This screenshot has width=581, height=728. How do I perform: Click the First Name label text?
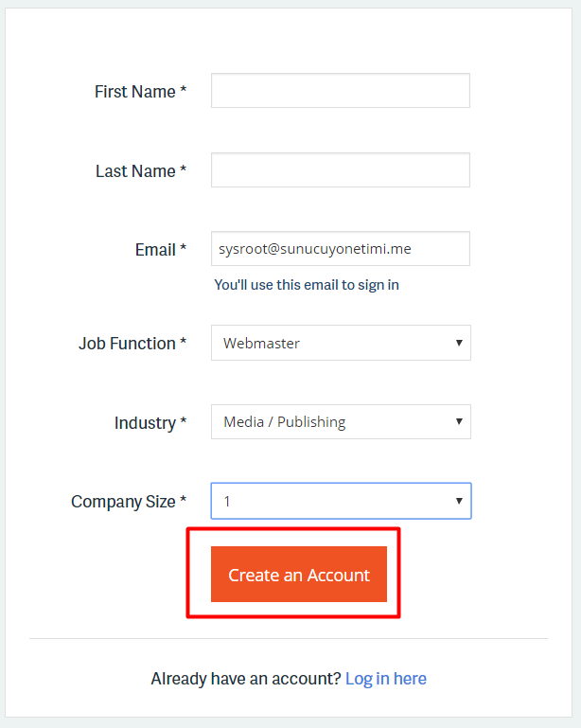coord(140,92)
